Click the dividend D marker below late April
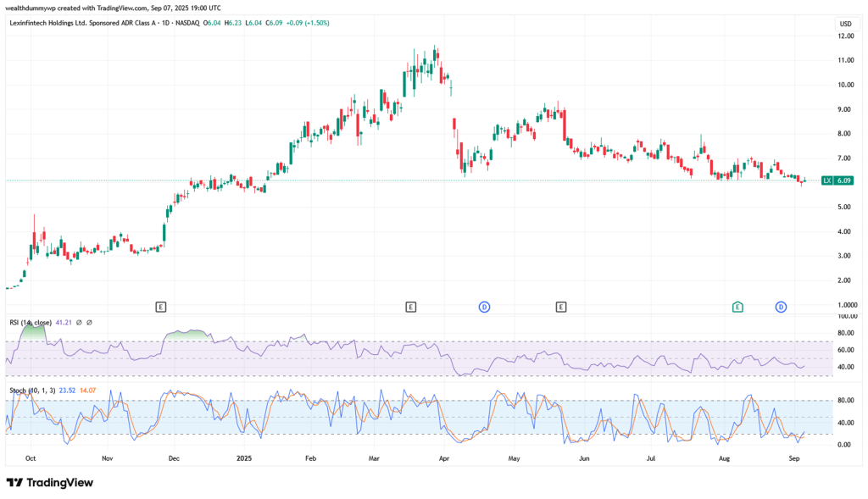The height and width of the screenshot is (499, 868). pyautogui.click(x=484, y=307)
